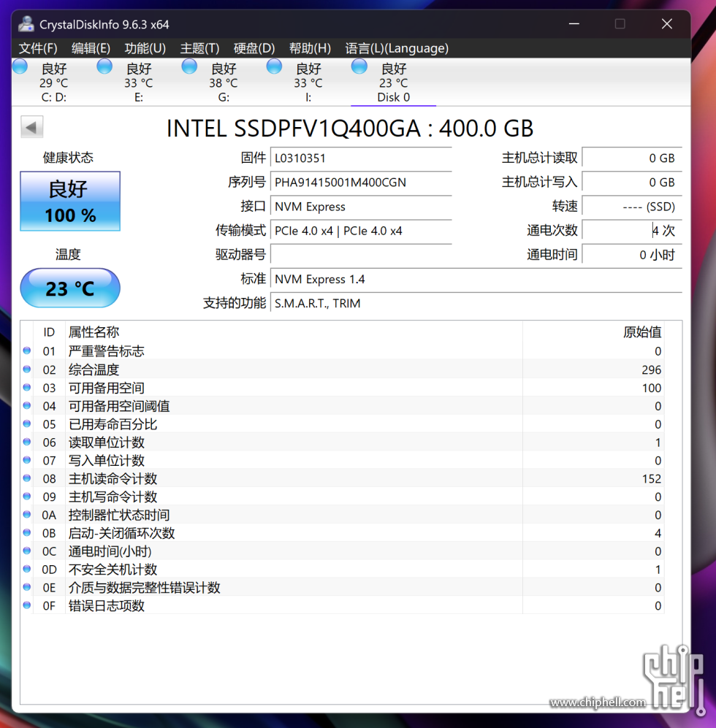
Task: Click the 主机总计写入 value 0 GB
Action: click(632, 183)
